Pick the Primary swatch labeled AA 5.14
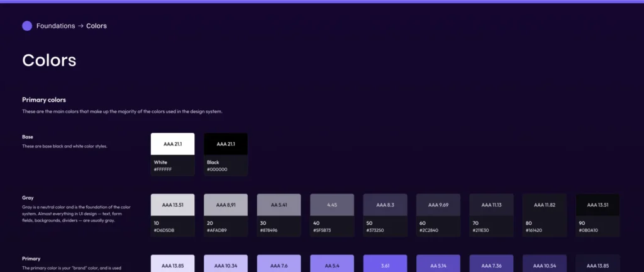 coord(438,264)
